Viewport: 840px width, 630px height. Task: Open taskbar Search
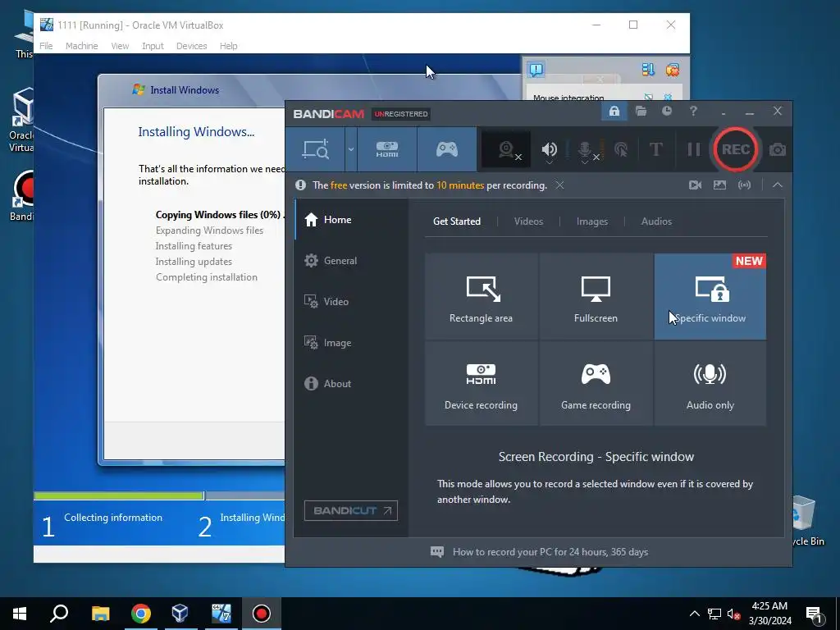(x=59, y=614)
